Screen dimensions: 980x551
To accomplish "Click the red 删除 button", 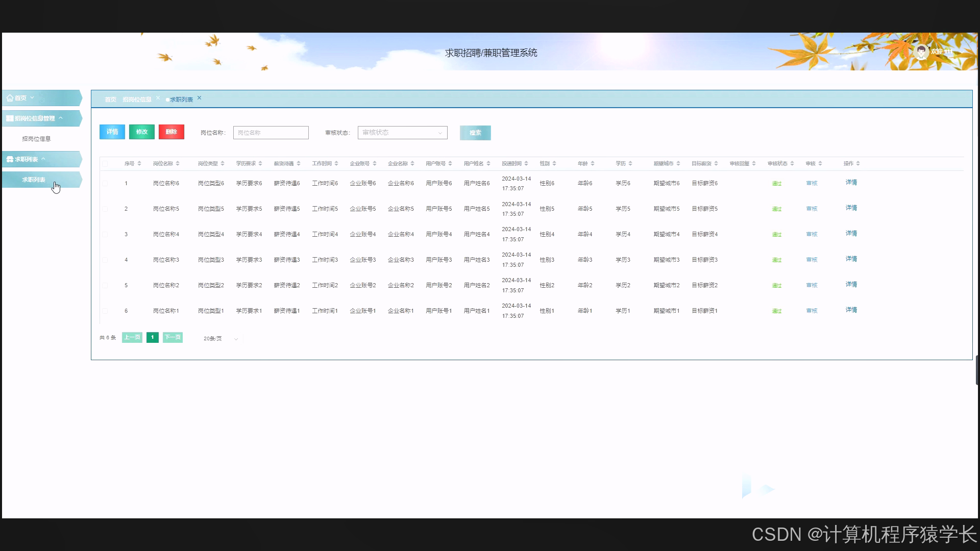I will click(x=171, y=132).
